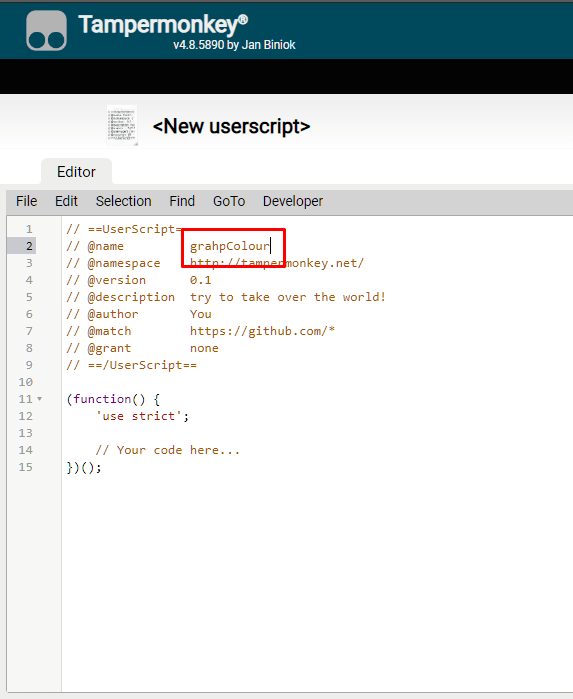
Task: Open the Edit menu
Action: [66, 201]
